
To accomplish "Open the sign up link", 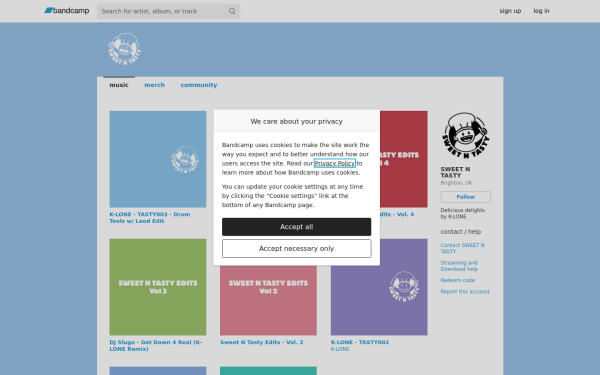I will pyautogui.click(x=510, y=11).
